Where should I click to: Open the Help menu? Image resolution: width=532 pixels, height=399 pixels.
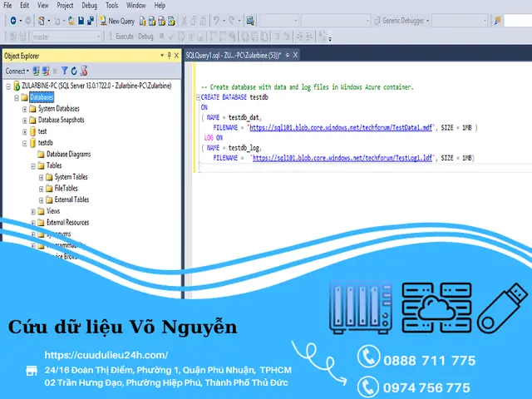tap(160, 6)
